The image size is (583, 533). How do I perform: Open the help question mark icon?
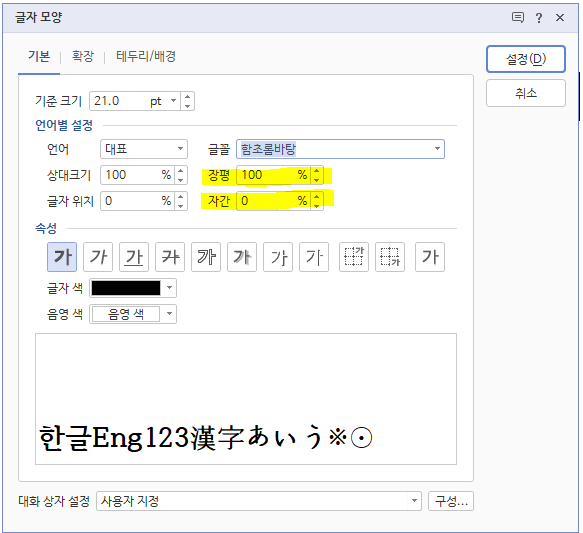(539, 17)
